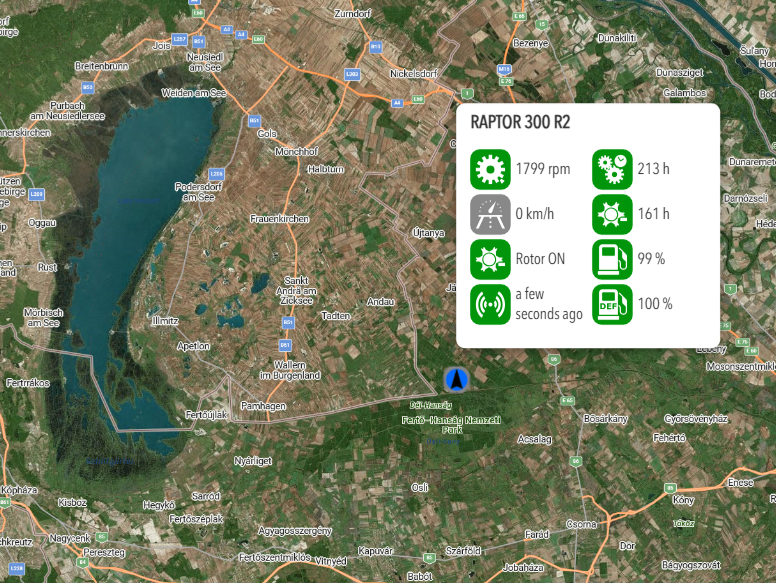
Task: Click the Neusiedl am See town label
Action: click(x=204, y=62)
